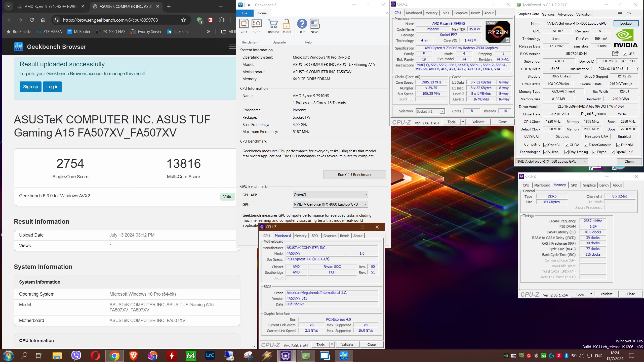Go to the browser home page icon

[x=43, y=20]
